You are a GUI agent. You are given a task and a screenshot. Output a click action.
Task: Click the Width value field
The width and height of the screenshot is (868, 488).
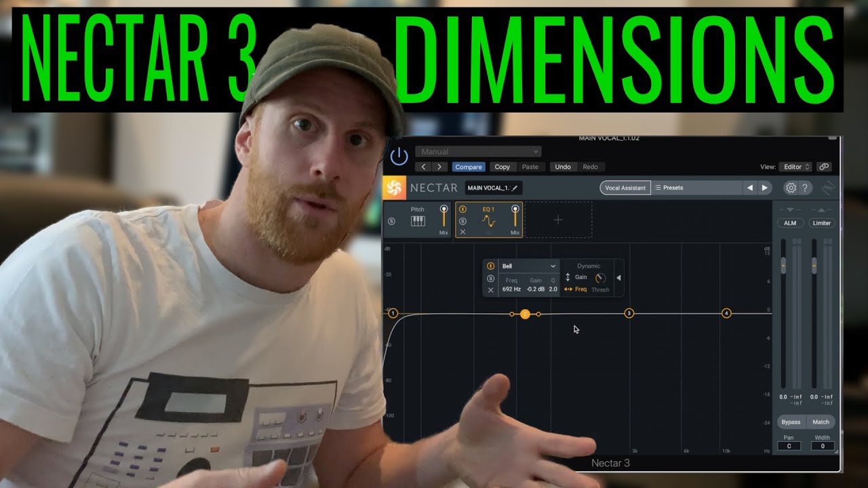822,446
